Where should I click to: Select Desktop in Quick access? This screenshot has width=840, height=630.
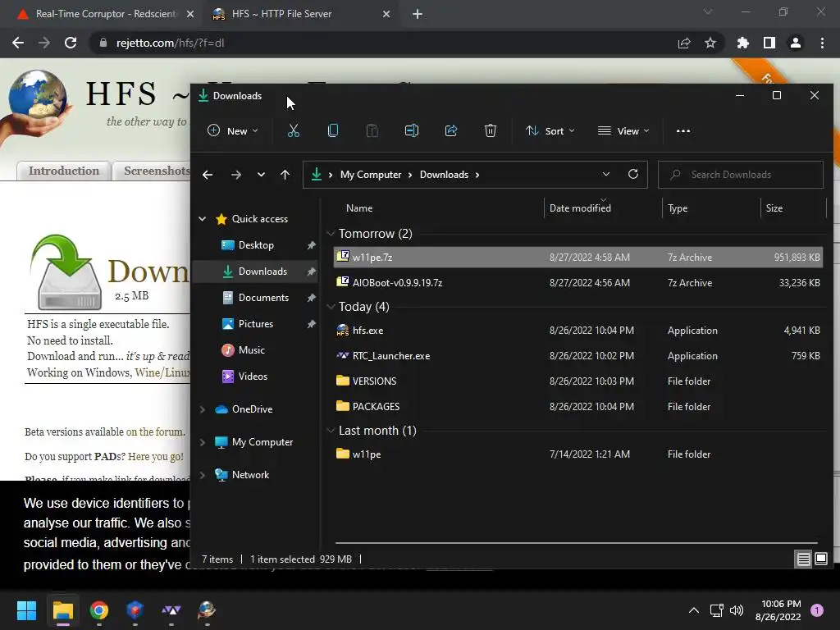point(256,245)
